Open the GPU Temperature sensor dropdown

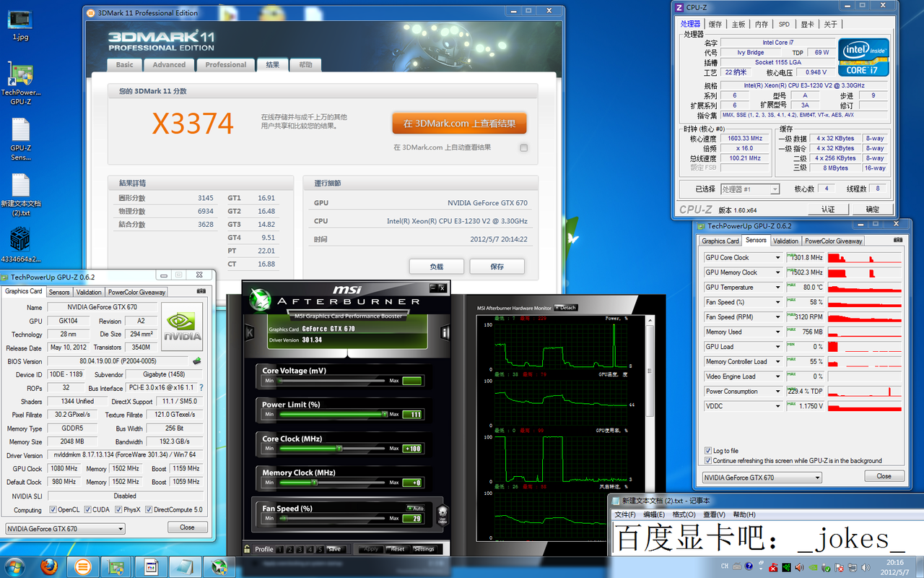(778, 287)
